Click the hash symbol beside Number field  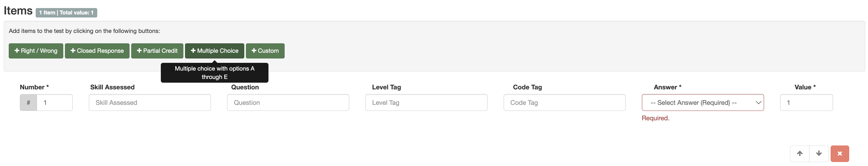(x=28, y=103)
